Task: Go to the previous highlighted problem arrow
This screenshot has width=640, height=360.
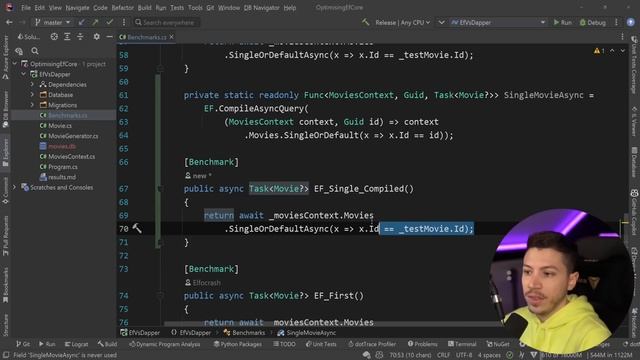Action: tap(612, 51)
